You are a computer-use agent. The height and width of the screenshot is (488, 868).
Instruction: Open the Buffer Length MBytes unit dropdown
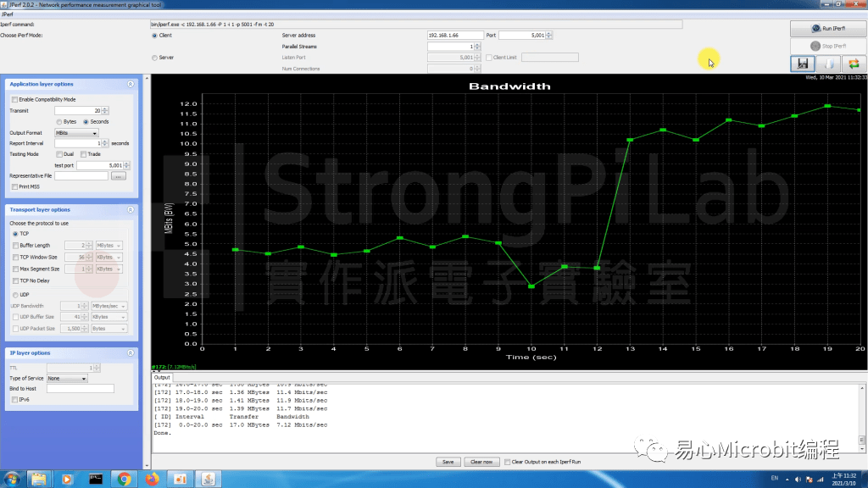(108, 246)
